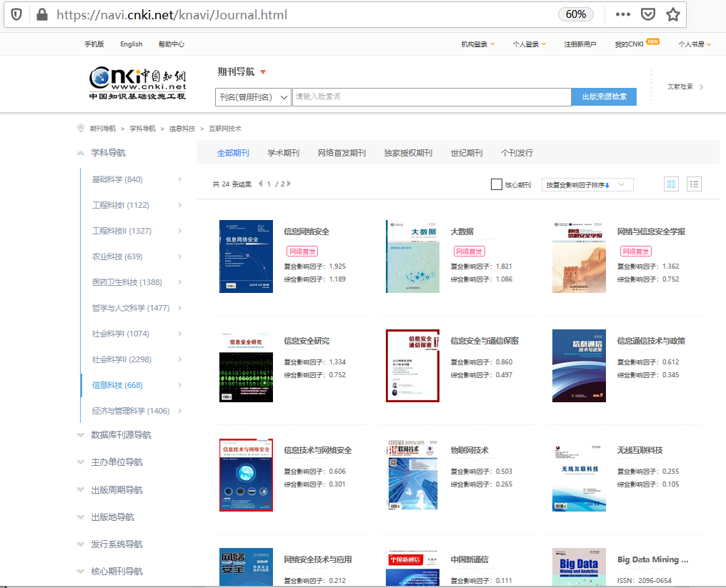
Task: Click the 注册新用户 link
Action: tap(580, 44)
